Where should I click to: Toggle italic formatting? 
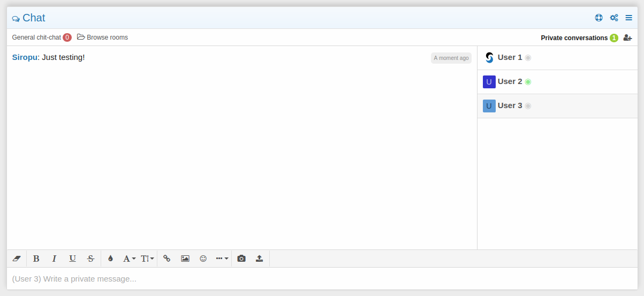coord(54,259)
